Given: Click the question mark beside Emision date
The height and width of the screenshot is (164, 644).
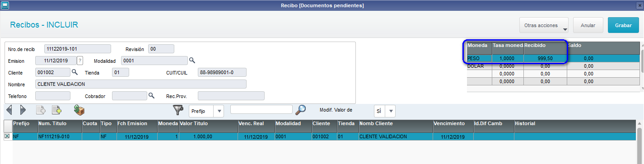Looking at the screenshot, I should pos(80,61).
